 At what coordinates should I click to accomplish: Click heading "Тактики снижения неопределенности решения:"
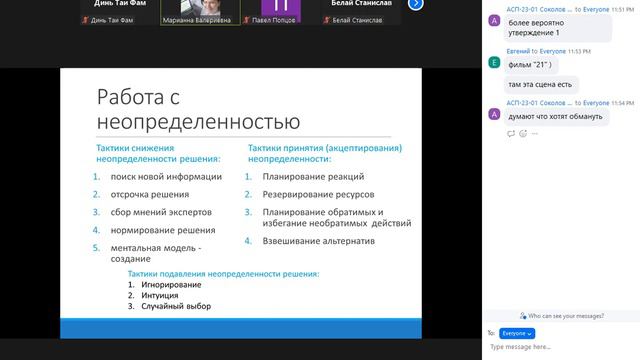coord(158,153)
